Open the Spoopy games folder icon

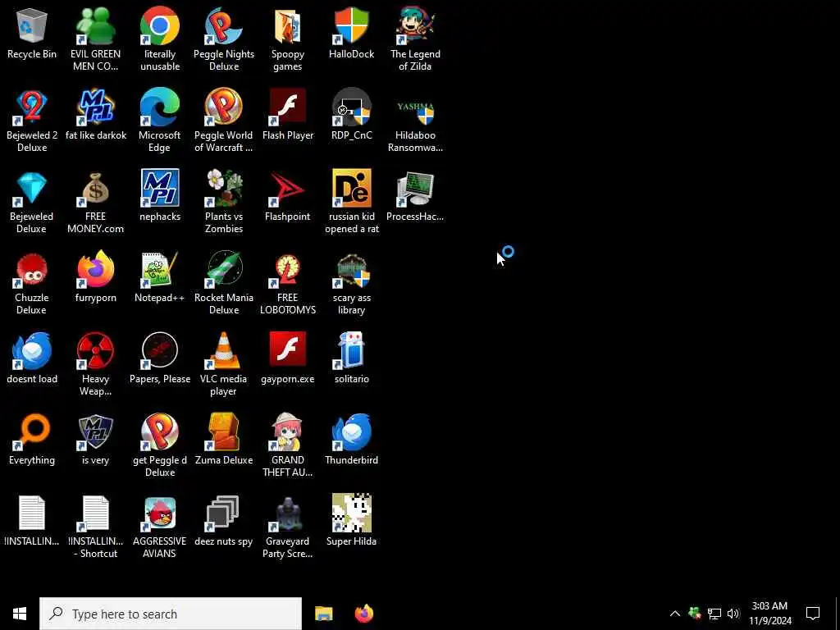click(x=288, y=25)
